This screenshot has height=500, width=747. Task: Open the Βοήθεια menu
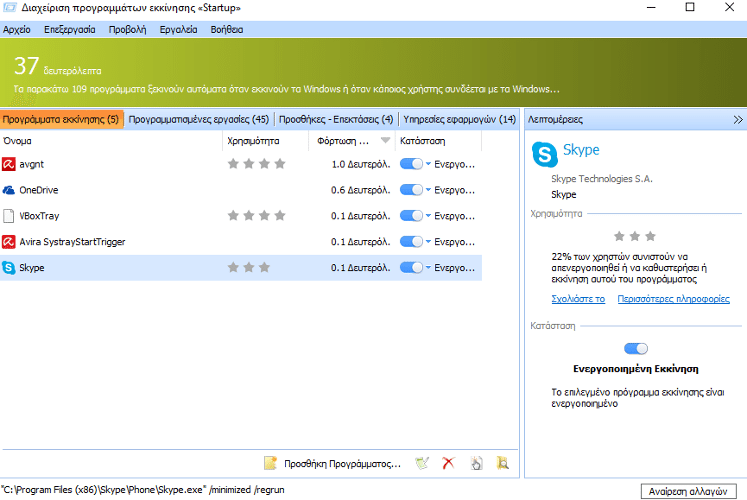[x=227, y=30]
